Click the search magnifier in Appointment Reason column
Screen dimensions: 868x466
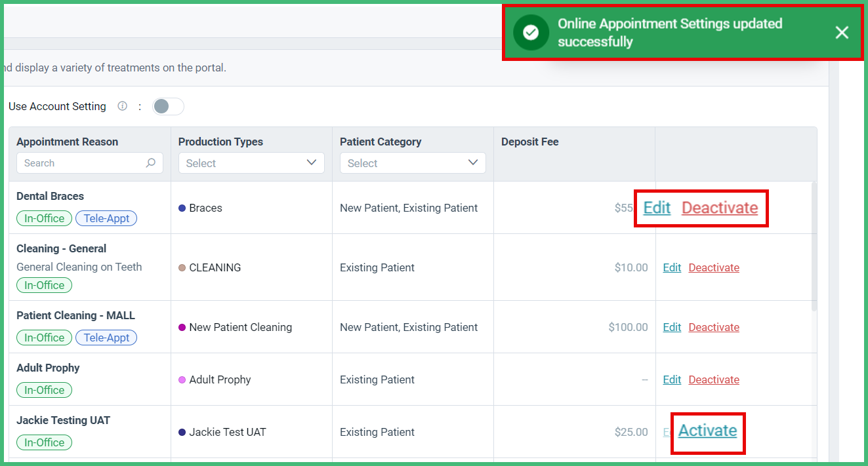point(150,163)
